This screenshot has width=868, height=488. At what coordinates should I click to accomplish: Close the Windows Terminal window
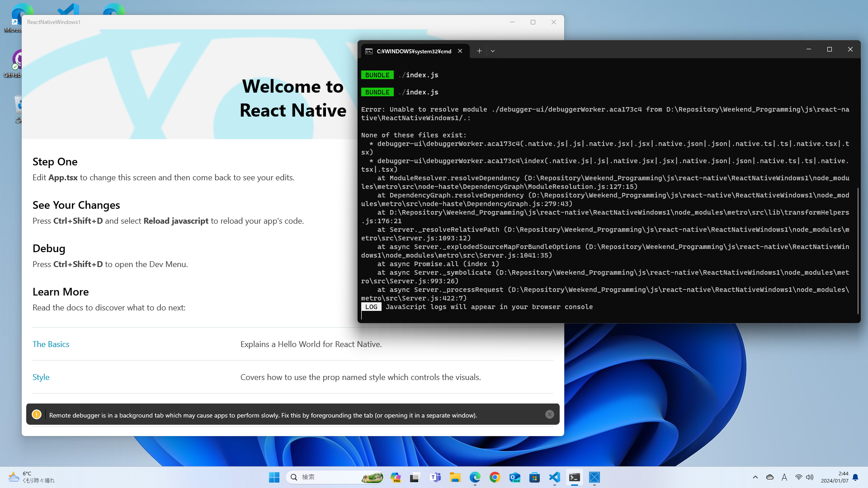[x=850, y=49]
